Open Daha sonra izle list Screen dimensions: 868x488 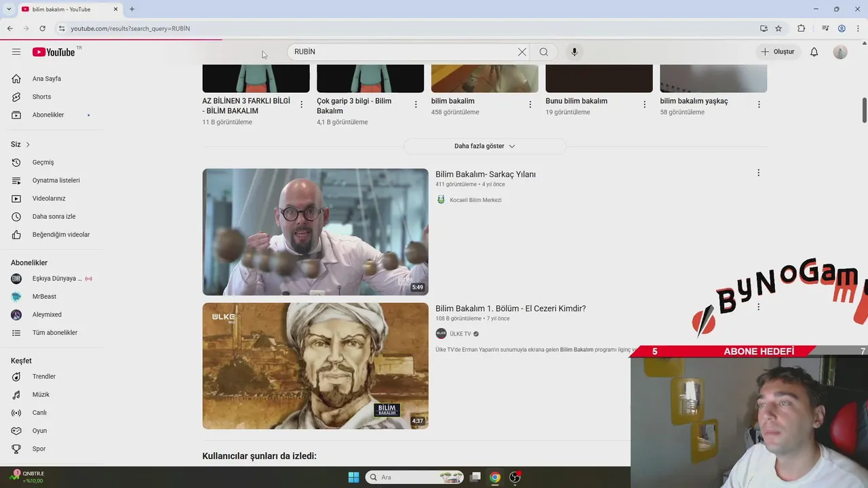(x=54, y=217)
